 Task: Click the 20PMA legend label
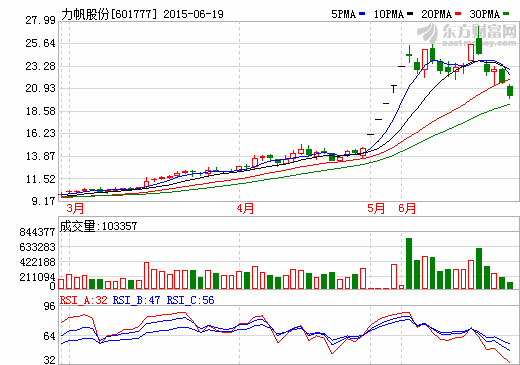[x=437, y=14]
